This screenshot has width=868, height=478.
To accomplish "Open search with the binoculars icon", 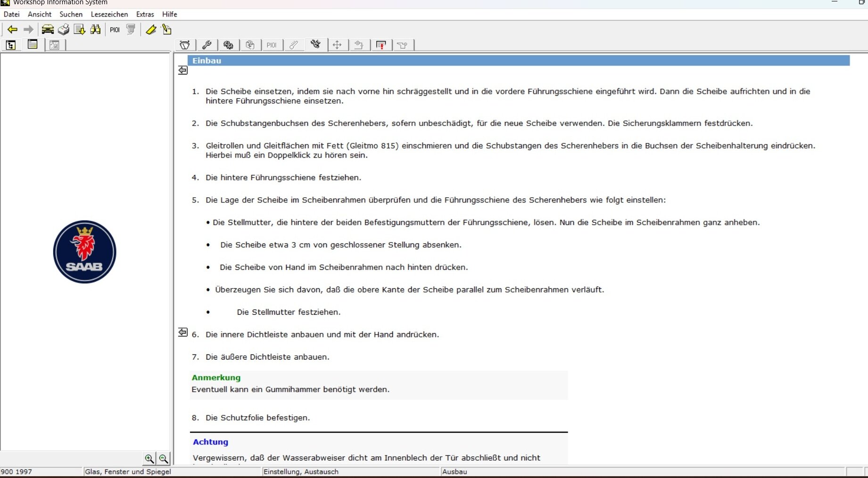I will point(96,30).
